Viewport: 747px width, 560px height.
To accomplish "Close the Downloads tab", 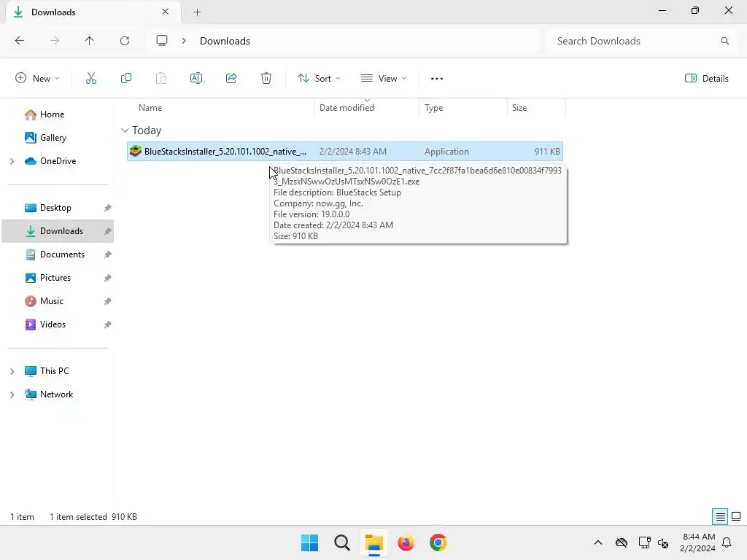I will [x=166, y=12].
